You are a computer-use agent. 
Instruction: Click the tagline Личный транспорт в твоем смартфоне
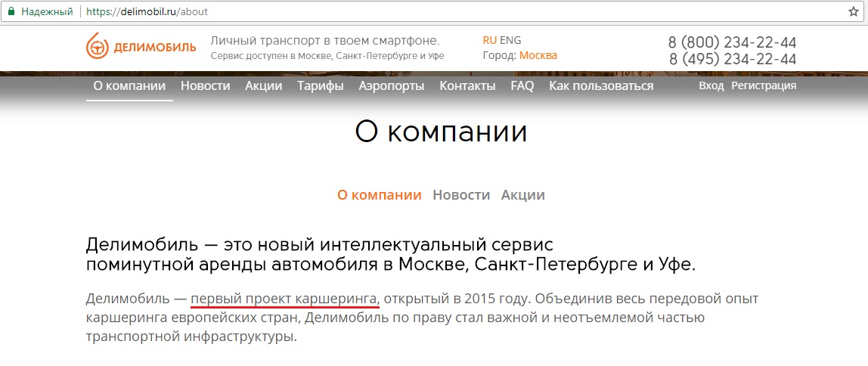pyautogui.click(x=325, y=40)
